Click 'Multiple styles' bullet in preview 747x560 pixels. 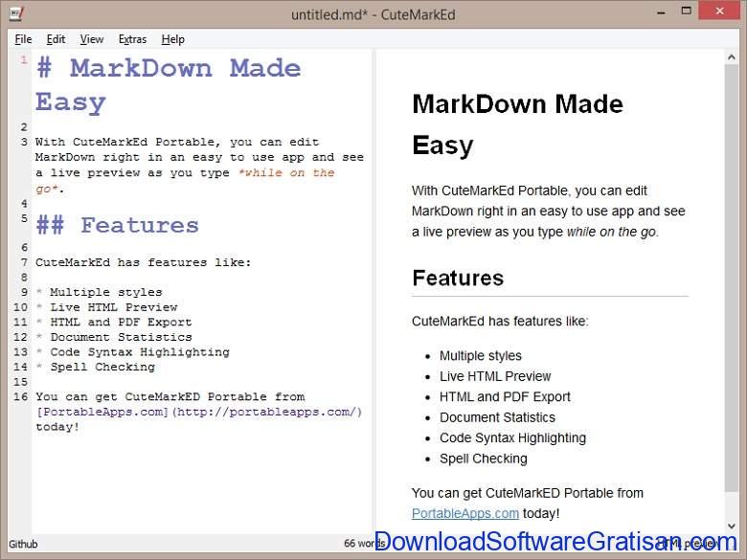(480, 356)
